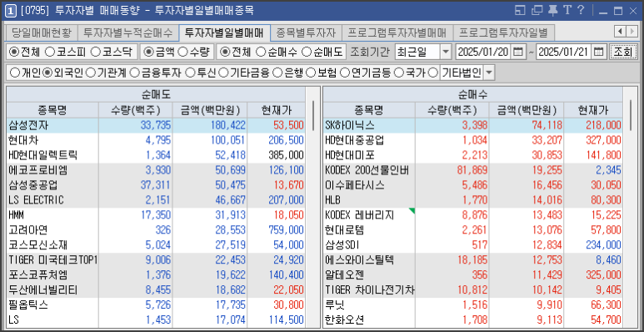Switch to the 당일매매현황 tab

(x=42, y=32)
